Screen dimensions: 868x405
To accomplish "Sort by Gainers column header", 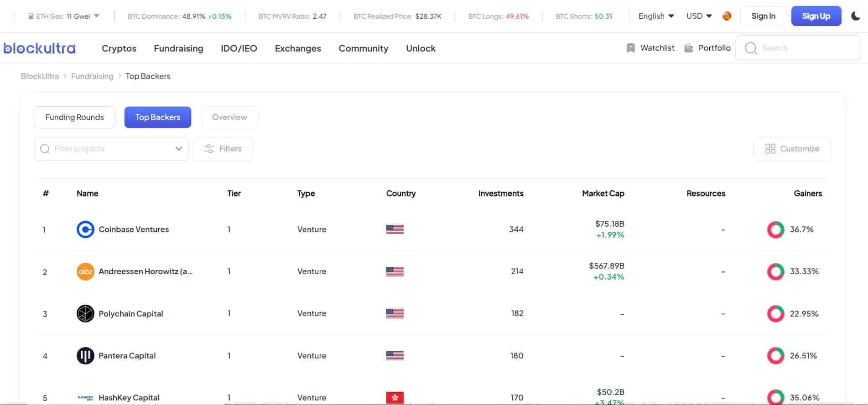I will [x=808, y=193].
